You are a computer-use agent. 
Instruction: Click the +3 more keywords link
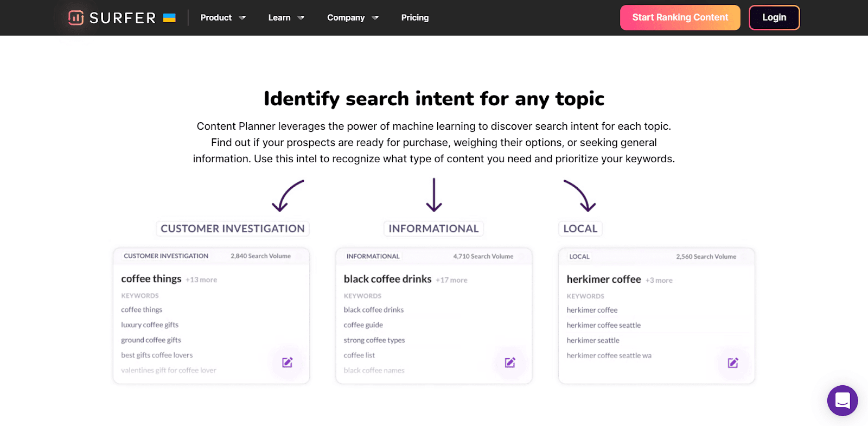pos(659,281)
